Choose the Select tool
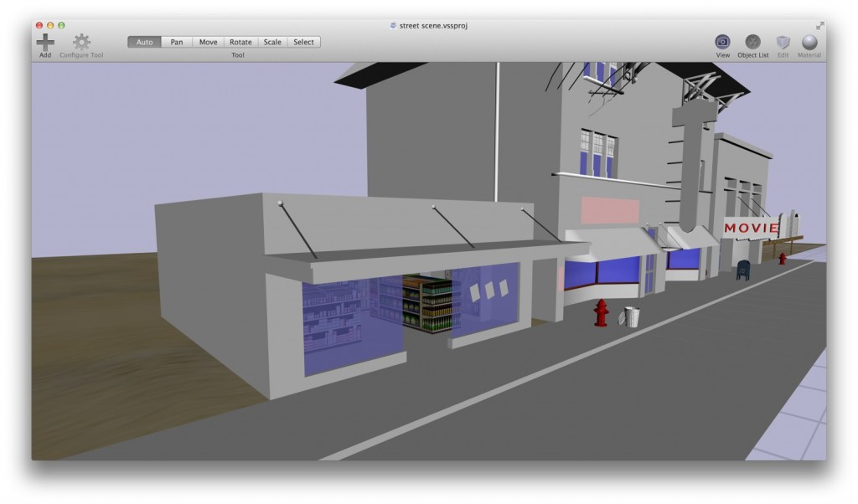 click(x=303, y=42)
